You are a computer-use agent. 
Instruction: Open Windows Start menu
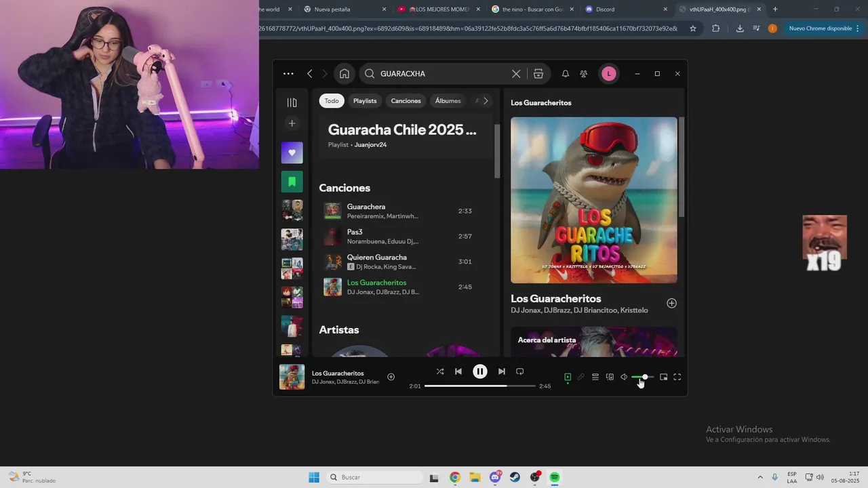pos(314,477)
